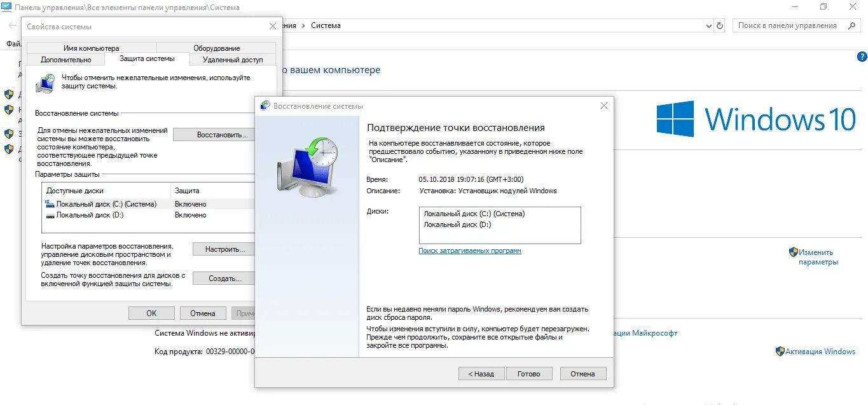This screenshot has width=868, height=405.
Task: Open the Изменить параметры link
Action: point(818,257)
